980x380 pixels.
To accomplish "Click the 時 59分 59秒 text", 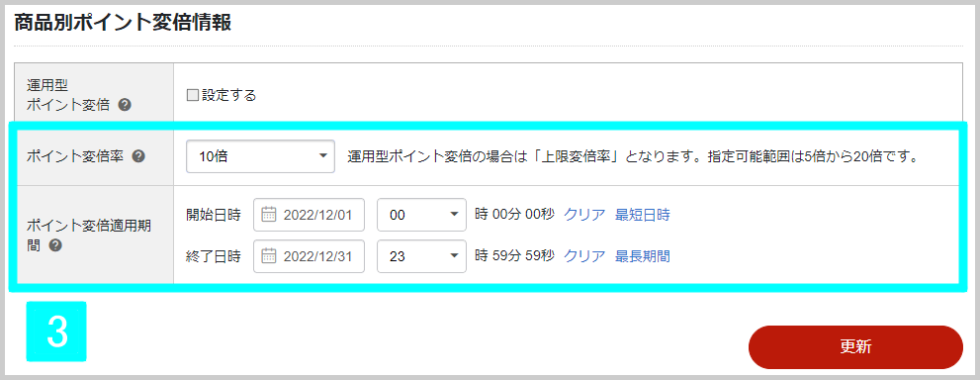I will coord(514,256).
